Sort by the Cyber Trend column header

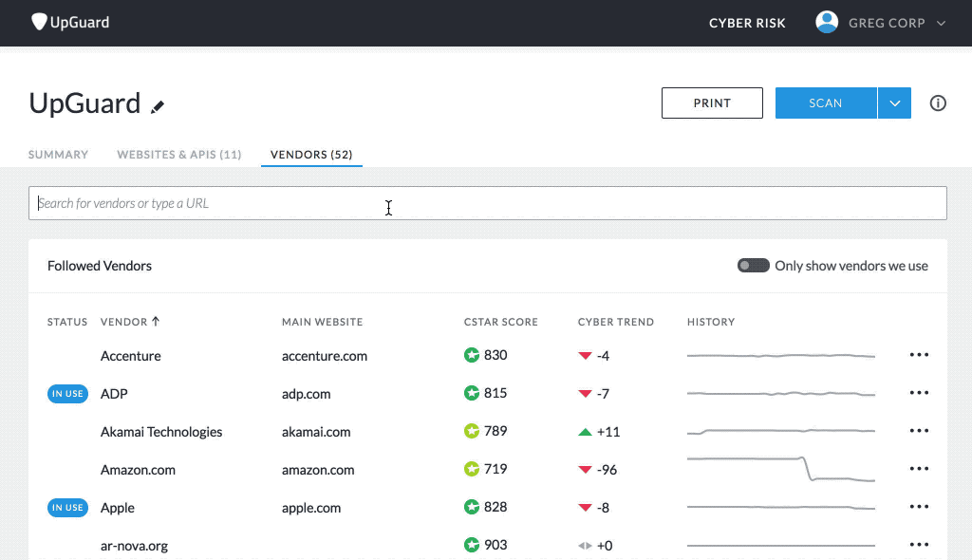615,322
